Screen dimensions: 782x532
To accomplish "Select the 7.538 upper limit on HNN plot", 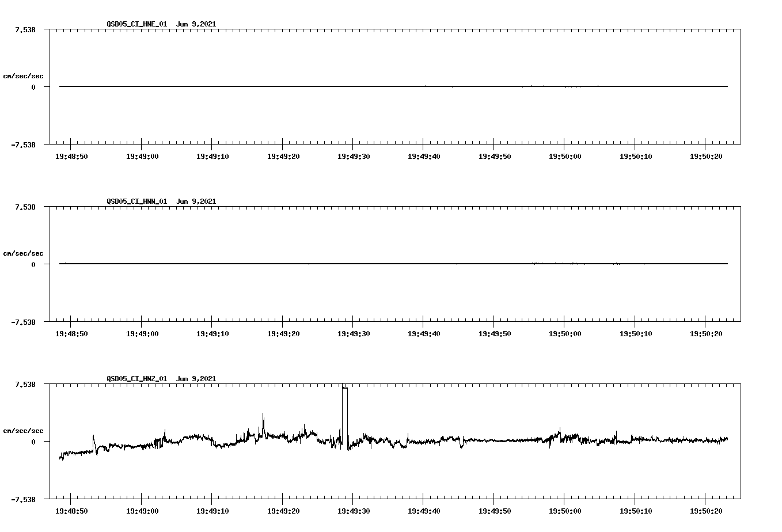I will pyautogui.click(x=25, y=207).
